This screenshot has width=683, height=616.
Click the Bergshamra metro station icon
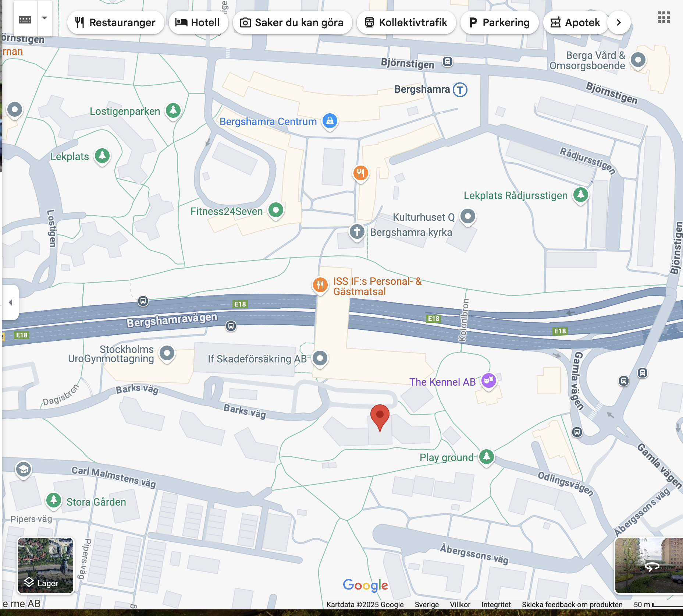pyautogui.click(x=460, y=89)
